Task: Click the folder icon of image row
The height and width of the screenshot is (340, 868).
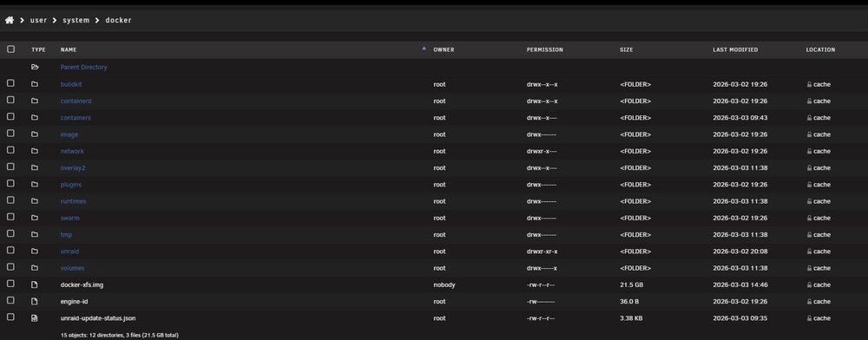Action: (35, 134)
